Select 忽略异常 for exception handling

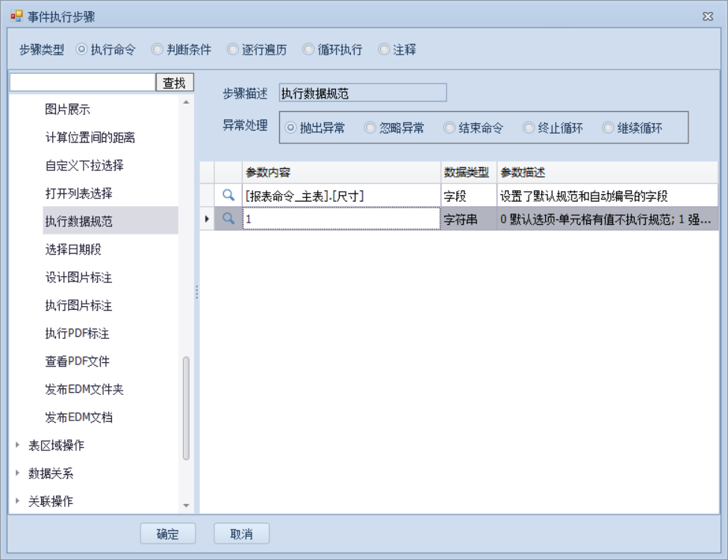click(370, 128)
